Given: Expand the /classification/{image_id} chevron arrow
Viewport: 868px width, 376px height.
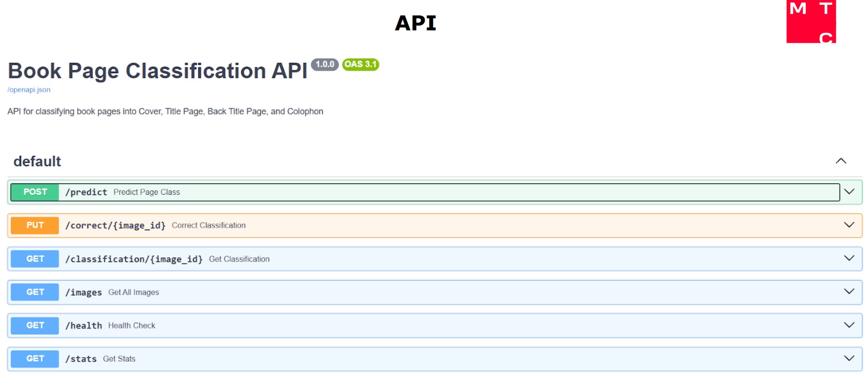Looking at the screenshot, I should [849, 258].
